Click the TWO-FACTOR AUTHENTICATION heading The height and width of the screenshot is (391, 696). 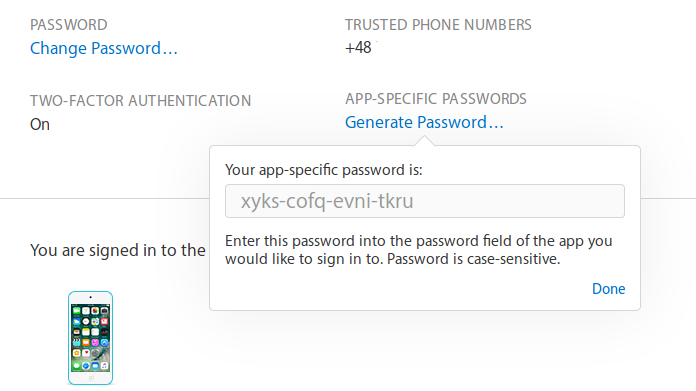tap(140, 101)
